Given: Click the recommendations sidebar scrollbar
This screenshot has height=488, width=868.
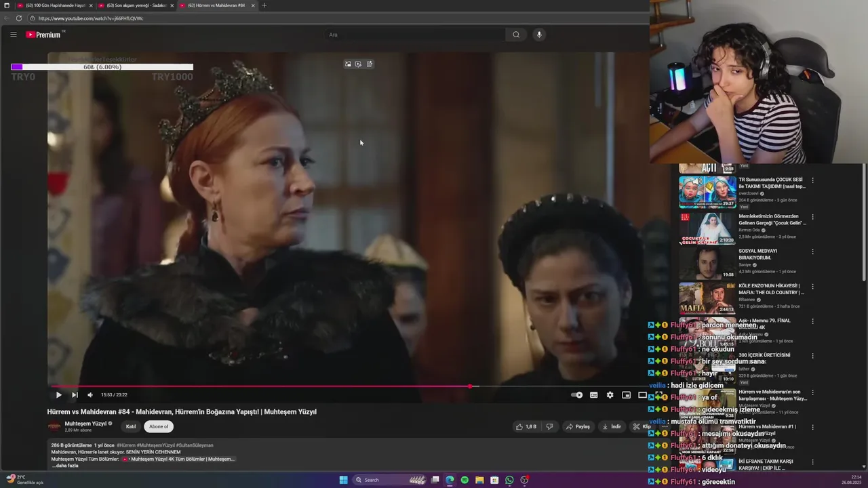Looking at the screenshot, I should 864,222.
